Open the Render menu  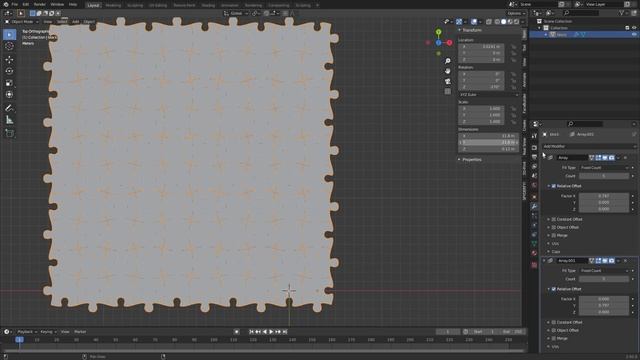click(40, 4)
